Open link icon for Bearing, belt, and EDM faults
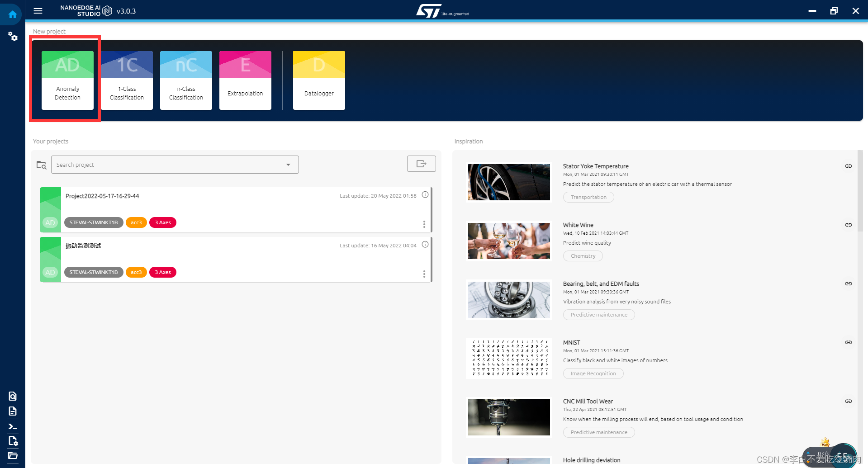Screen dimensions: 868x468 (x=849, y=284)
